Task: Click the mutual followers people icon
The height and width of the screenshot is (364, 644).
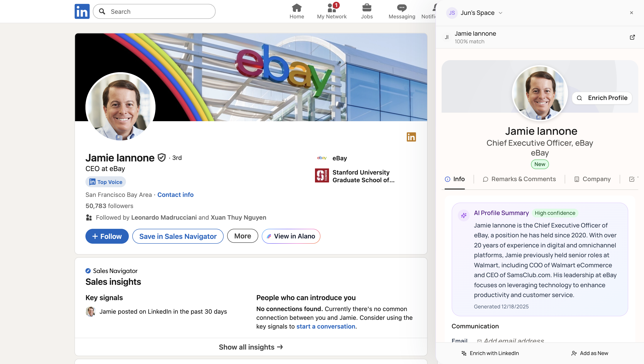Action: (88, 217)
